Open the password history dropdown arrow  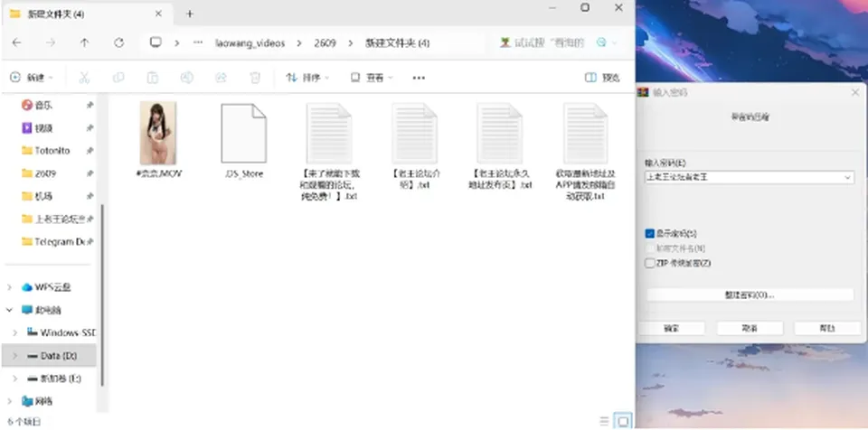(847, 178)
